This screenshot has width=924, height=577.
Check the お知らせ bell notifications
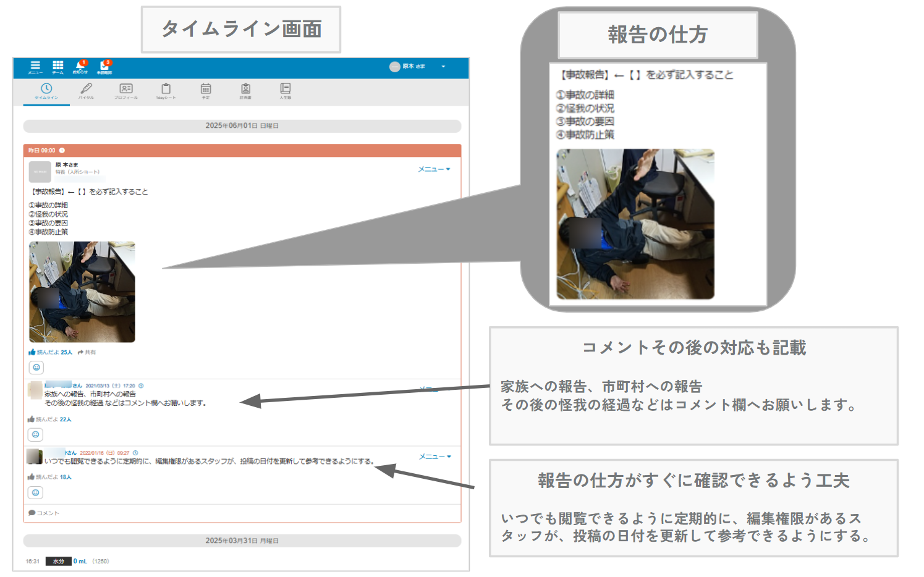pos(80,67)
